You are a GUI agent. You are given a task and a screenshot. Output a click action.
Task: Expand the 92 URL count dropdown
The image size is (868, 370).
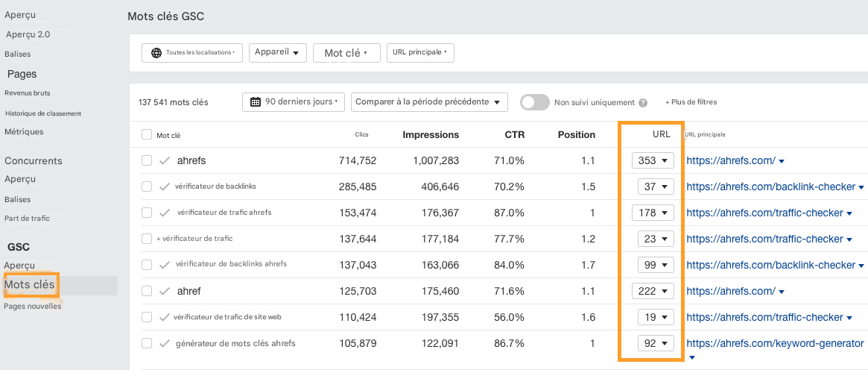point(656,343)
